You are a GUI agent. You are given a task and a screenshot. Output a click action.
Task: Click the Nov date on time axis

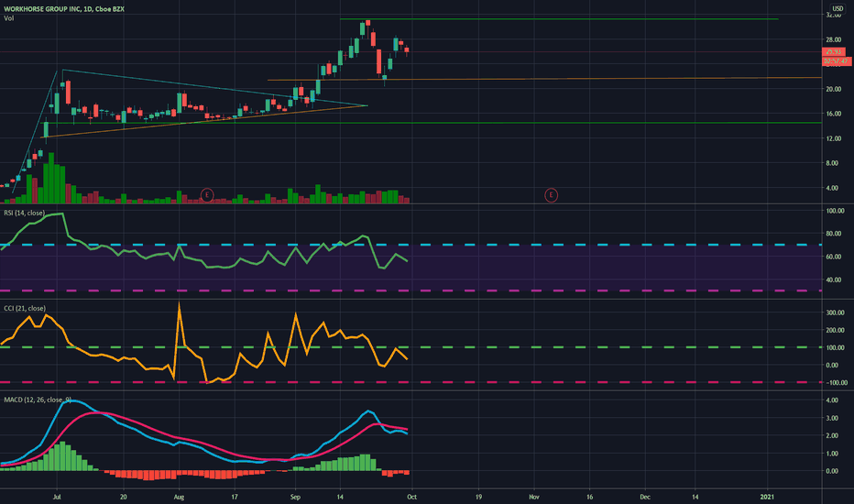pos(533,497)
